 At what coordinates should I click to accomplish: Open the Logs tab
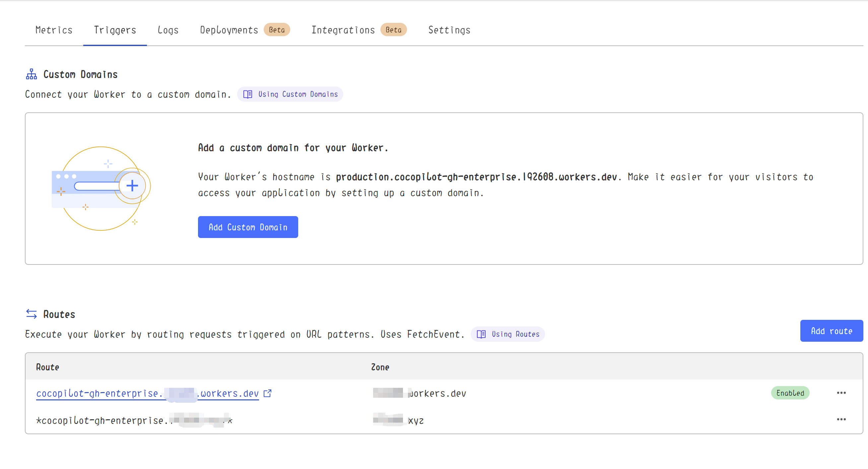168,30
